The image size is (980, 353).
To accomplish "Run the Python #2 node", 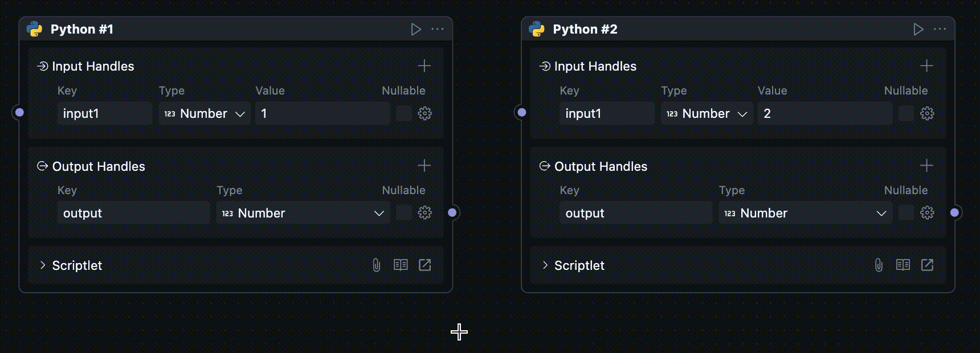I will pos(918,29).
